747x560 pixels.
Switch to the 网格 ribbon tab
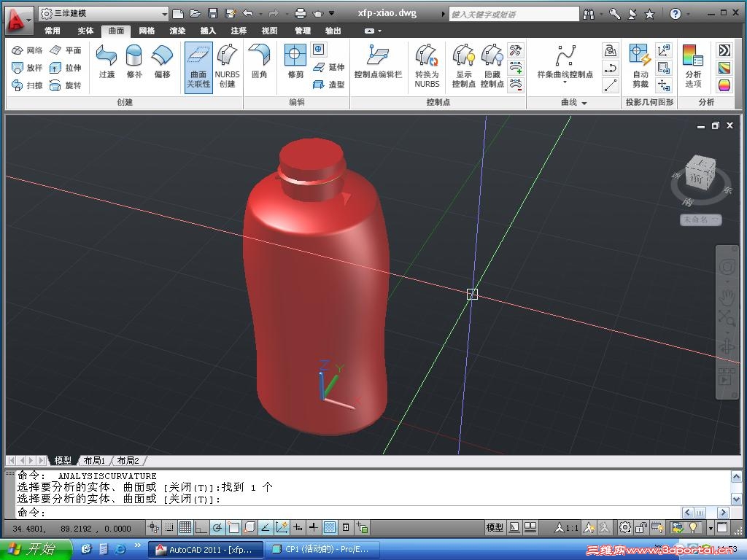147,31
